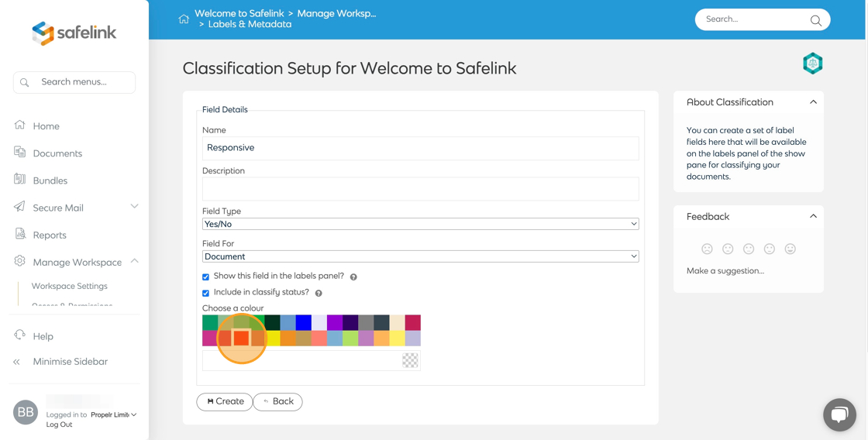The height and width of the screenshot is (440, 868).
Task: Open the Field For dropdown
Action: point(420,256)
